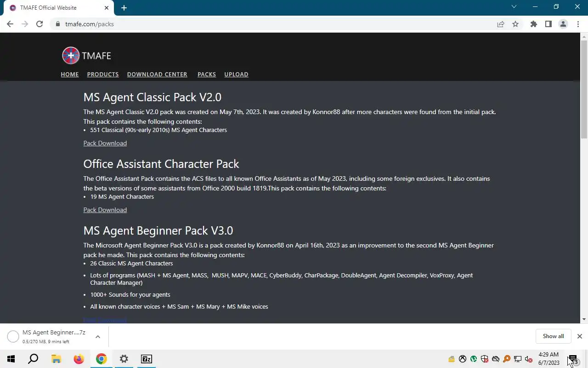Open the notification center icon
Viewport: 588px width, 368px height.
click(573, 360)
